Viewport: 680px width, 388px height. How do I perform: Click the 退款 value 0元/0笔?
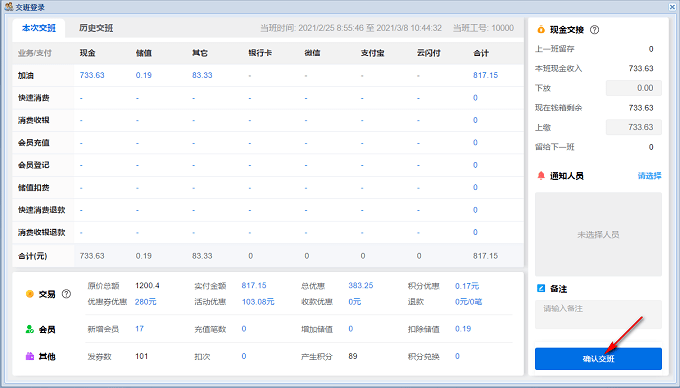click(468, 302)
